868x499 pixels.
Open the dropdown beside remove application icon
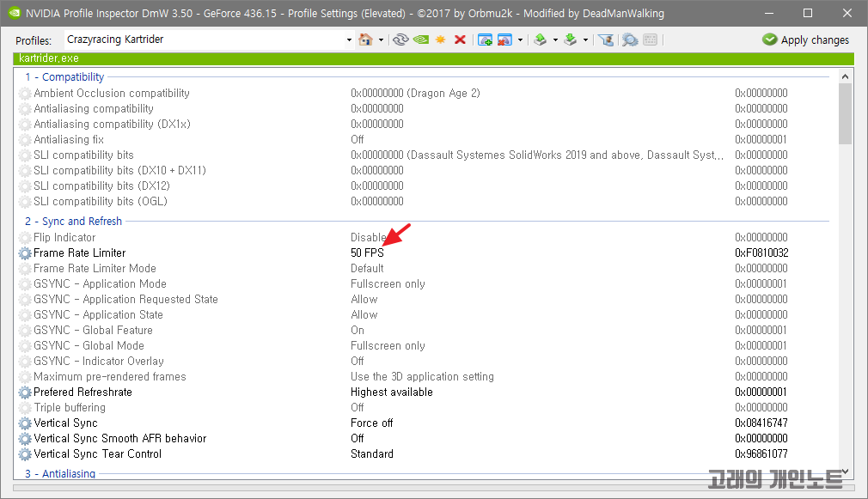[520, 40]
